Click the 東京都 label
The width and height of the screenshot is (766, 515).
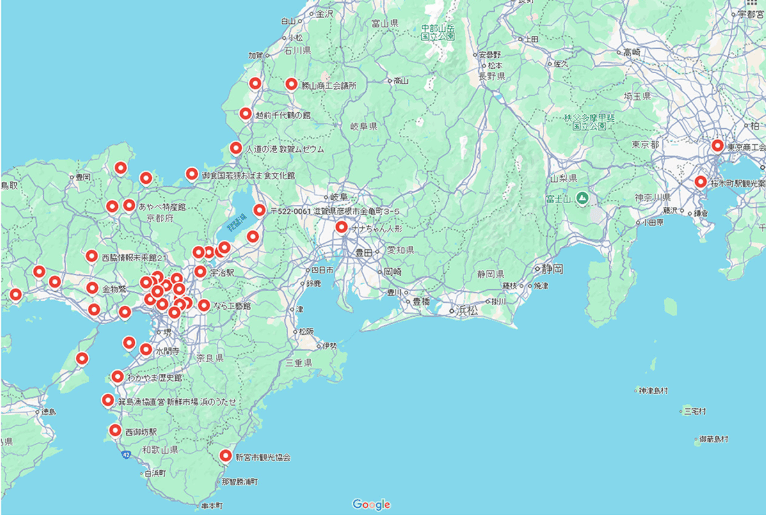[x=646, y=145]
